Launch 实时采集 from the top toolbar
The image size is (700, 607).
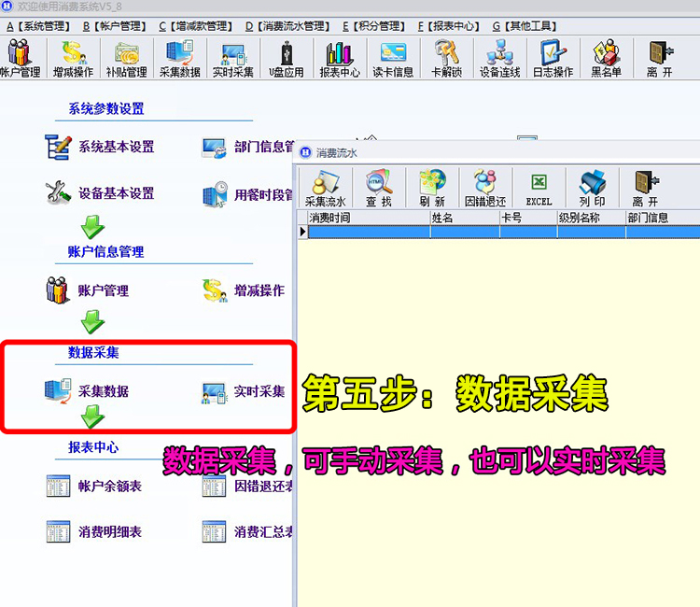[x=232, y=58]
